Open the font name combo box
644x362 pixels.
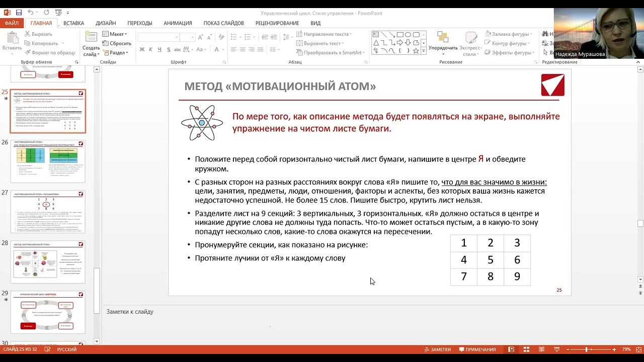(158, 37)
